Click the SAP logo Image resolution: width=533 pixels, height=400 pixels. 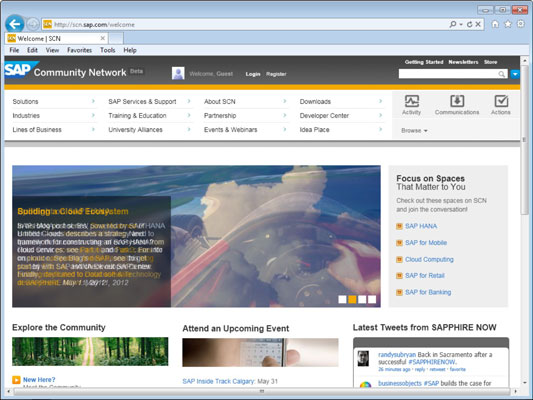coord(21,70)
